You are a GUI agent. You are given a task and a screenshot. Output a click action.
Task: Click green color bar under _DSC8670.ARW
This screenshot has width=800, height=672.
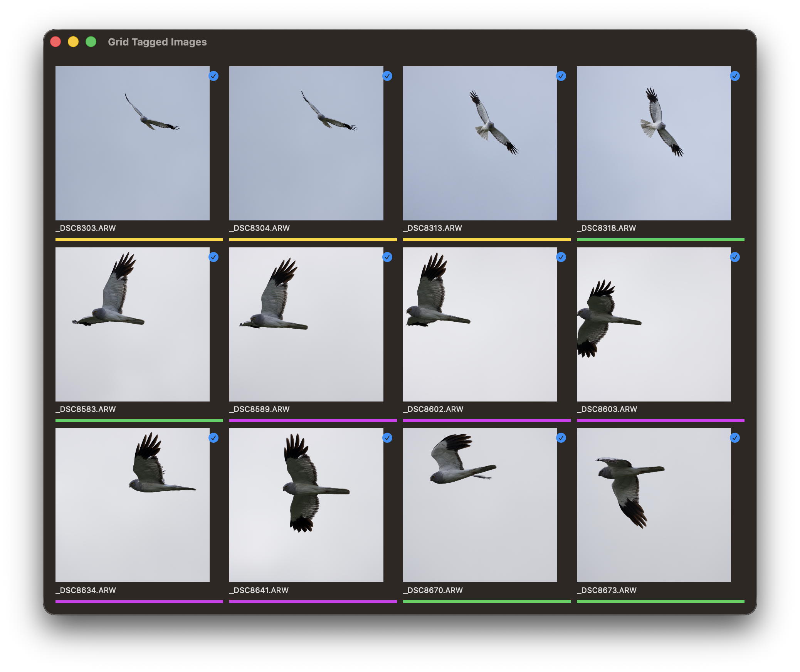486,601
